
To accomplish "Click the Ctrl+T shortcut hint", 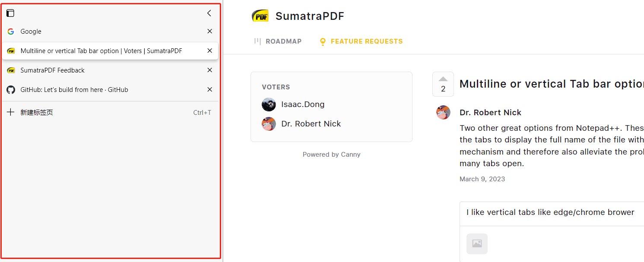I will pos(202,113).
